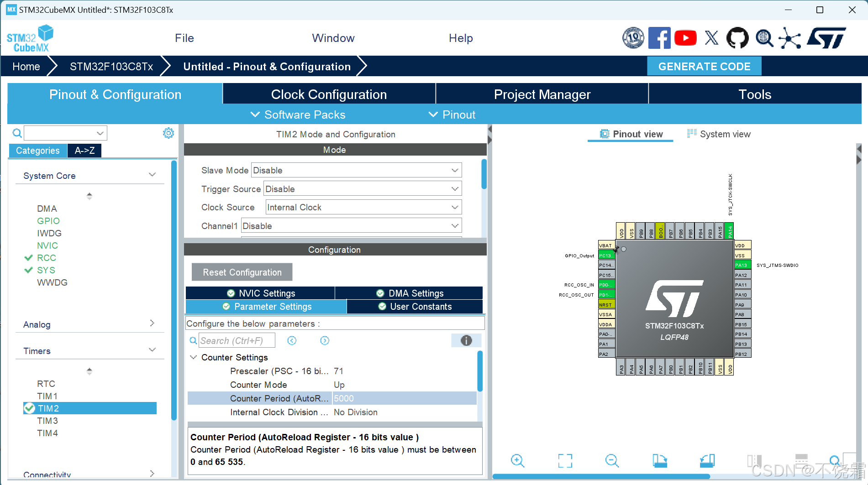
Task: Expand the Software Packs menu
Action: 298,115
